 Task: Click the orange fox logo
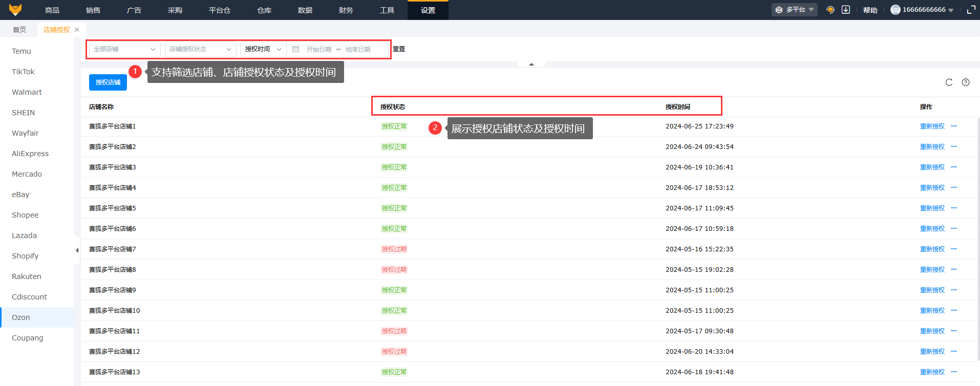point(15,10)
